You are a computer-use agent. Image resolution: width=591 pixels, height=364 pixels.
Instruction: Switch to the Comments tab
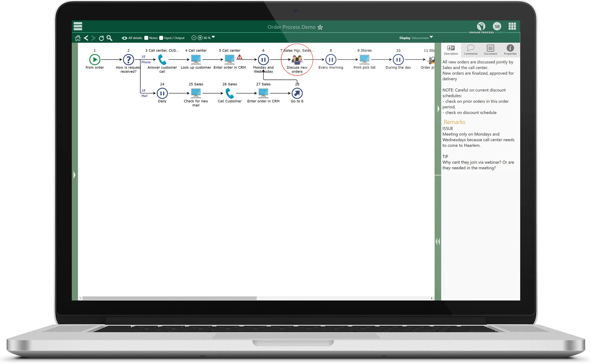(471, 50)
